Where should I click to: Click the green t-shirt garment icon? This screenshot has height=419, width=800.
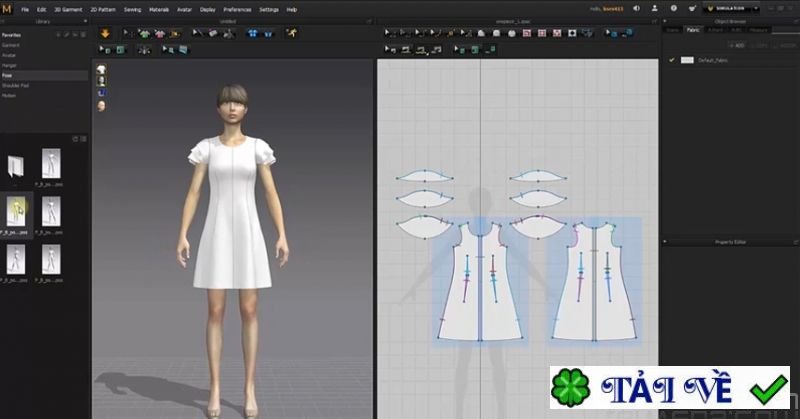145,33
